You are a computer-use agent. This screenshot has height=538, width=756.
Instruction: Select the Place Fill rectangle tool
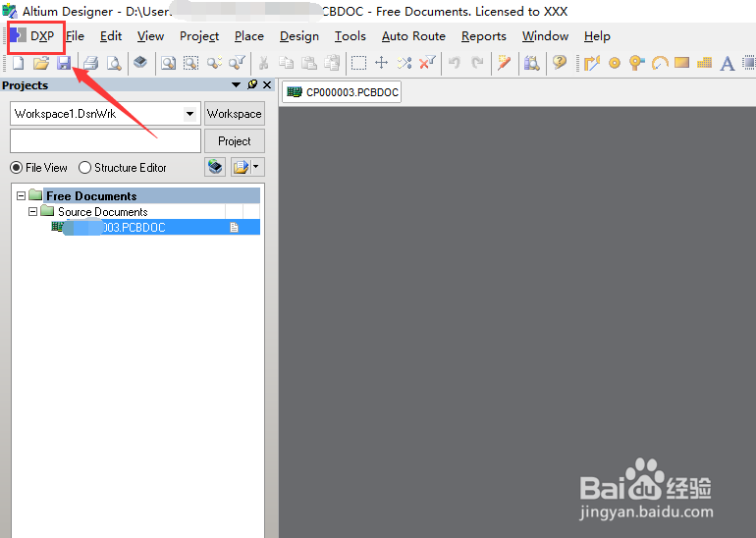pyautogui.click(x=681, y=63)
